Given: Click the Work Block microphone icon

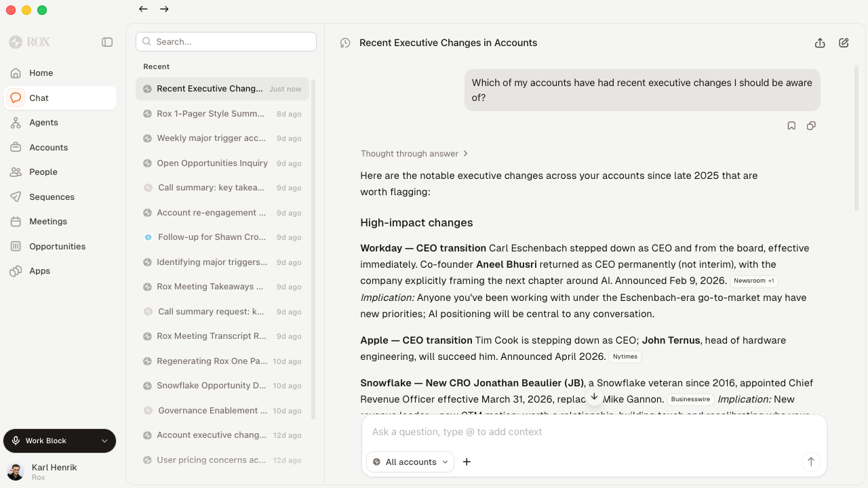Looking at the screenshot, I should coord(16,441).
